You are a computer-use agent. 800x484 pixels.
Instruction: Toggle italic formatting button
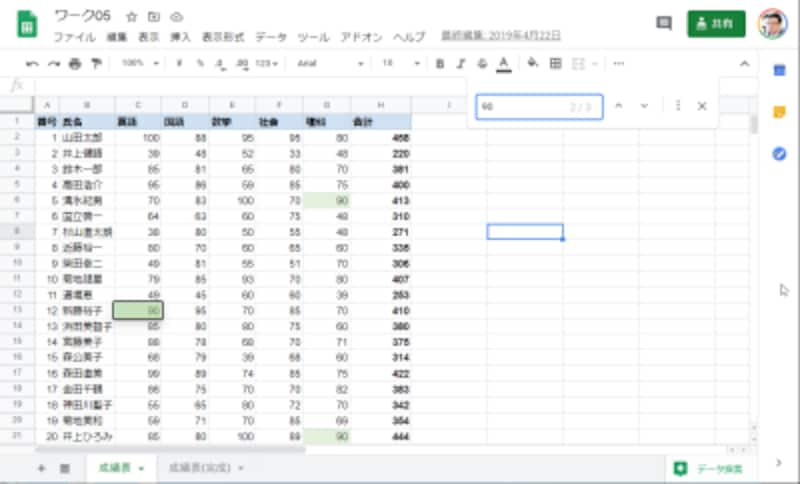[461, 64]
